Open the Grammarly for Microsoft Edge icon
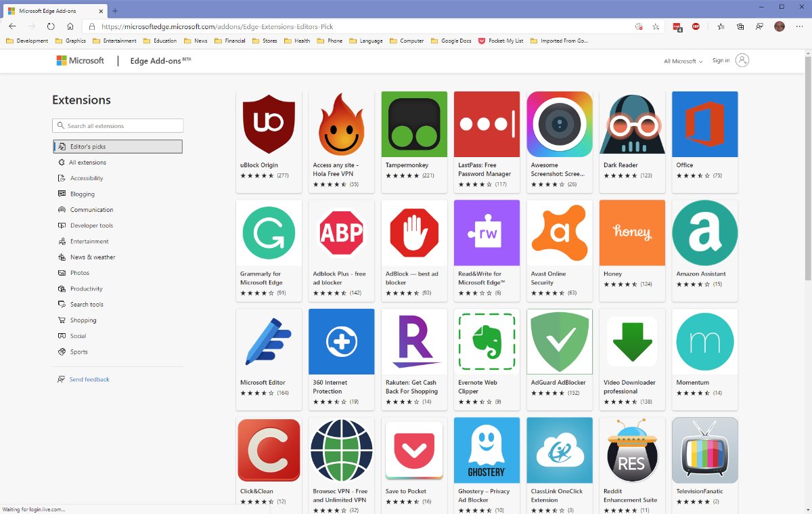Viewport: 812px width, 514px height. [x=269, y=233]
